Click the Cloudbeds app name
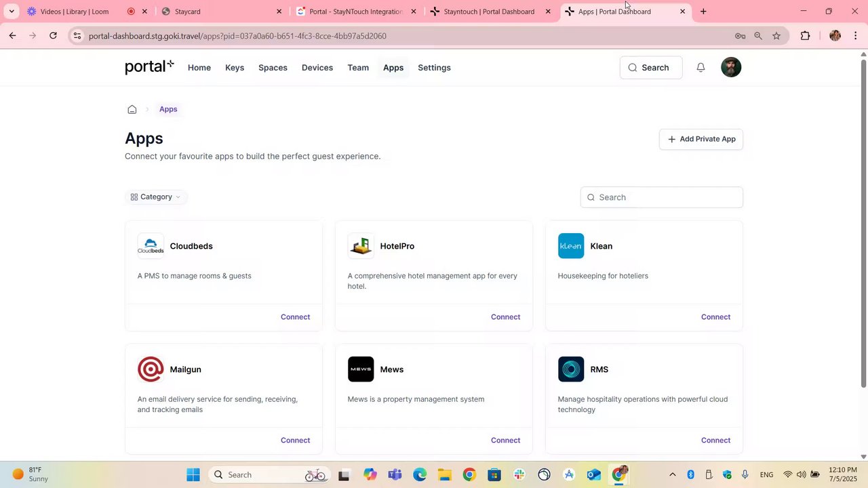This screenshot has width=868, height=488. tap(191, 246)
